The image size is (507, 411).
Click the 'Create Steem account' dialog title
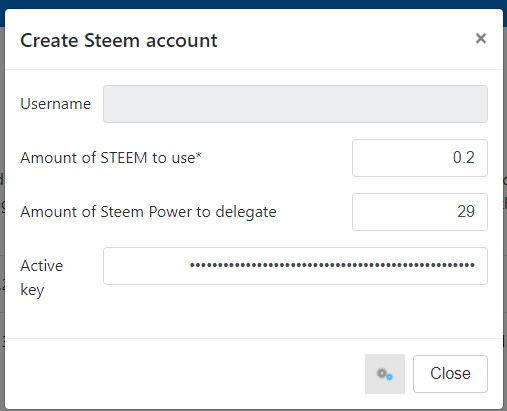point(119,41)
